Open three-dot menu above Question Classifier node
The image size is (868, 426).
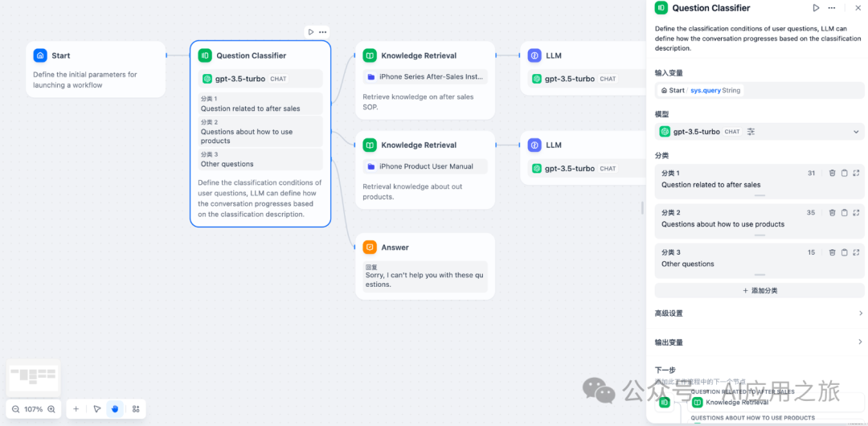click(323, 32)
